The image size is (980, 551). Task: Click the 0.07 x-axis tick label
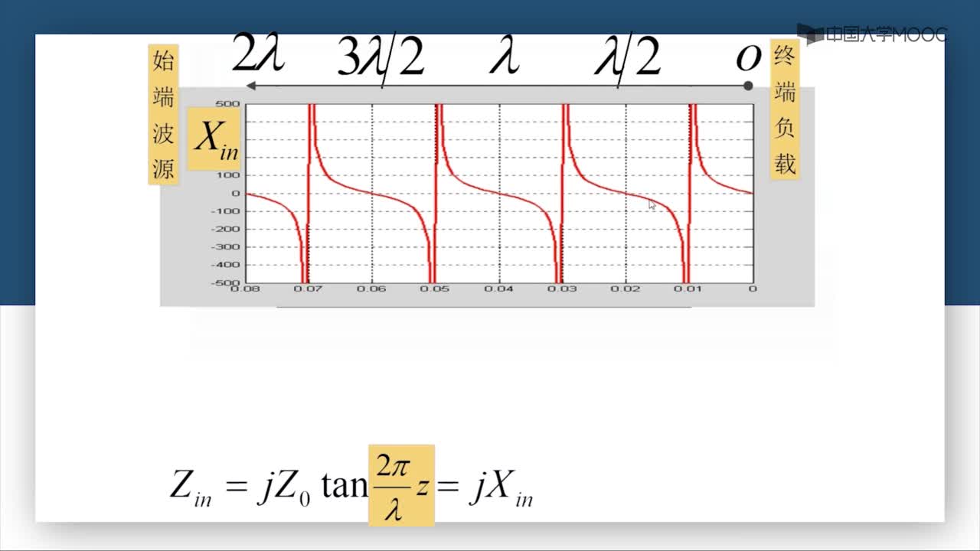pyautogui.click(x=309, y=289)
